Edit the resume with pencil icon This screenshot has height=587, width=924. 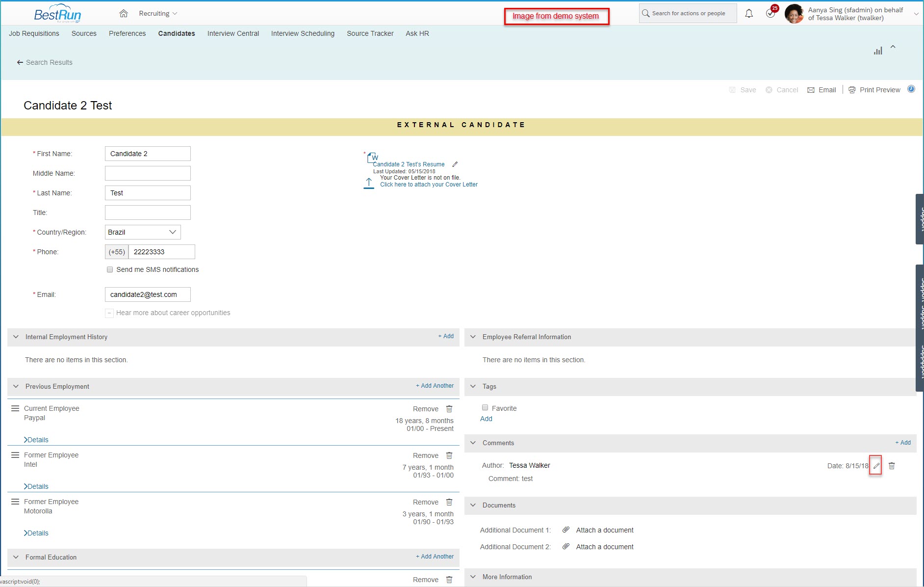tap(455, 164)
